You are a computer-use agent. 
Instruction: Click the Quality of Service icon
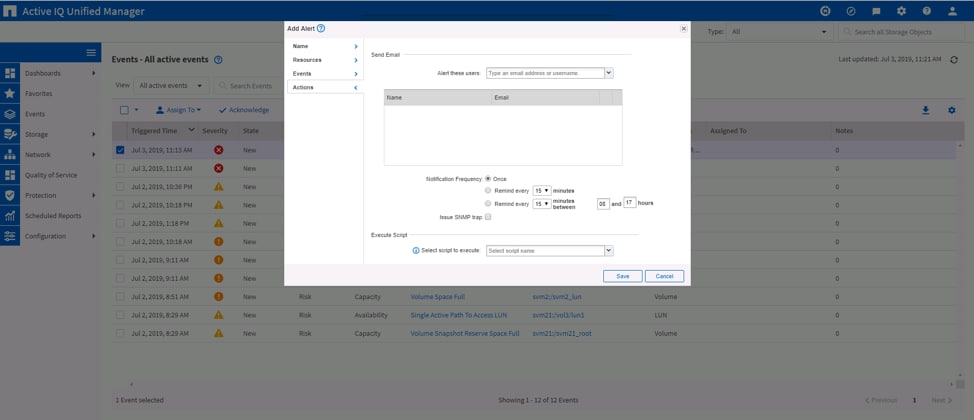[10, 175]
